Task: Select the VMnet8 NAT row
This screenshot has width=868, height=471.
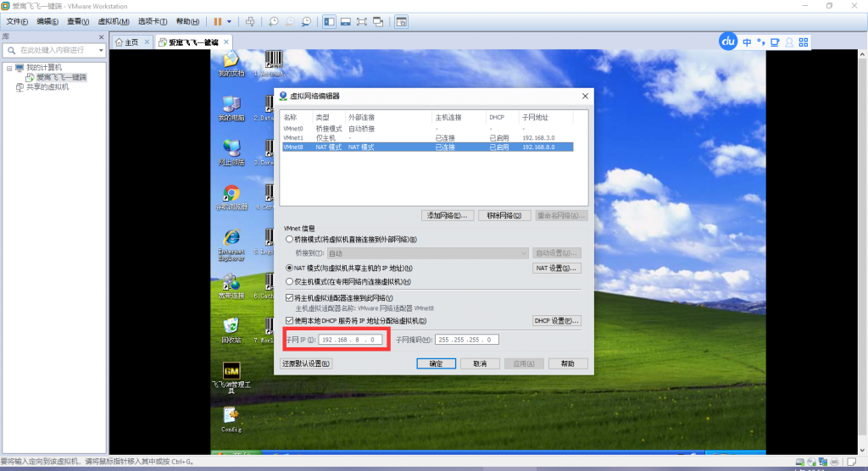Action: [x=427, y=147]
